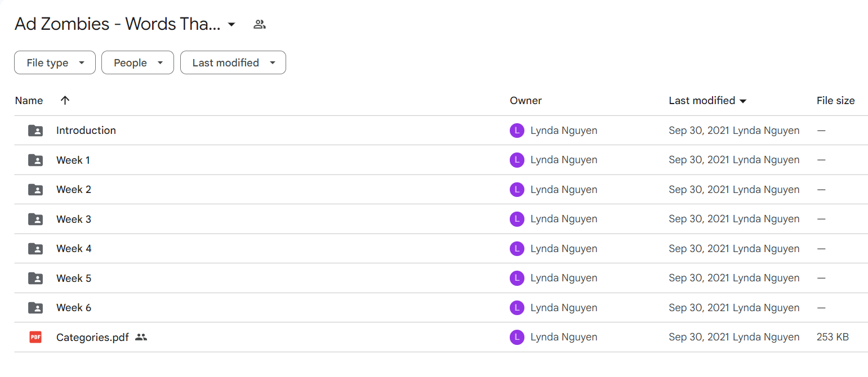Open the Last modified column header dropdown
868x377 pixels.
click(x=743, y=101)
